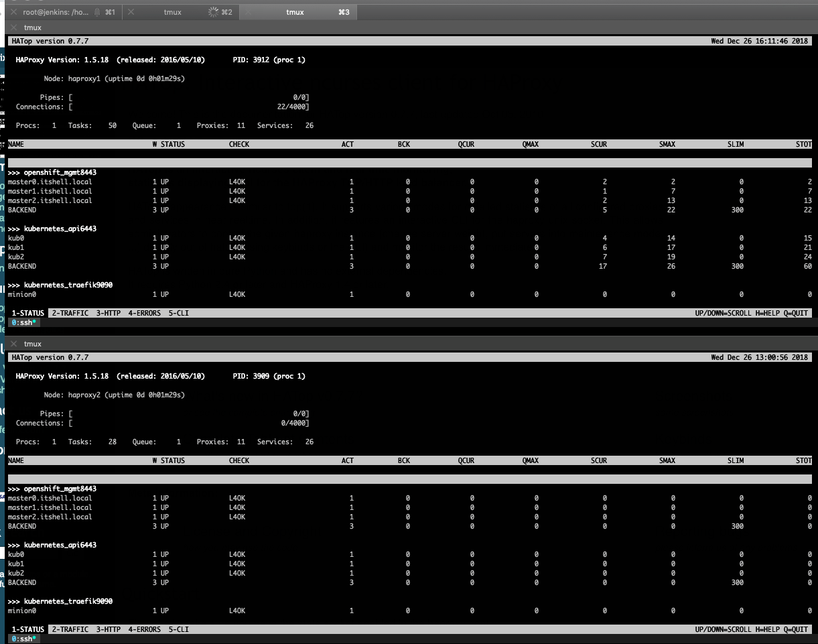This screenshot has width=818, height=644.
Task: Close the lower tmux pane with its X
Action: click(14, 344)
